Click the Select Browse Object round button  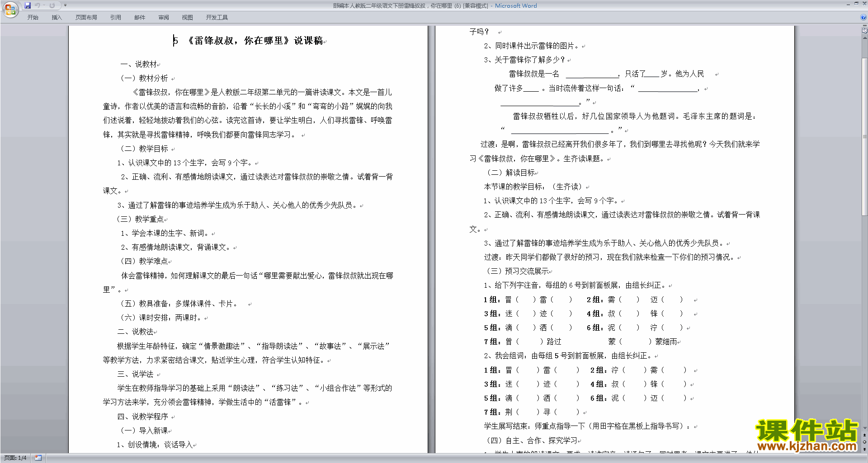coord(865,442)
